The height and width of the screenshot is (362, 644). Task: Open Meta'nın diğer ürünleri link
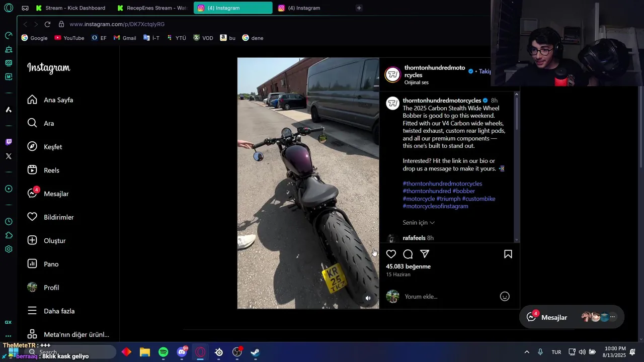(68, 334)
